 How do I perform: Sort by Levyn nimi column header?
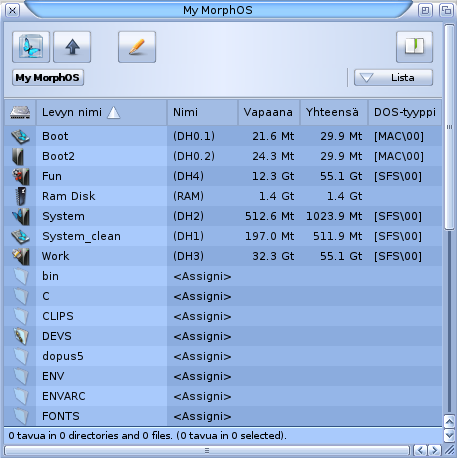tap(101, 112)
